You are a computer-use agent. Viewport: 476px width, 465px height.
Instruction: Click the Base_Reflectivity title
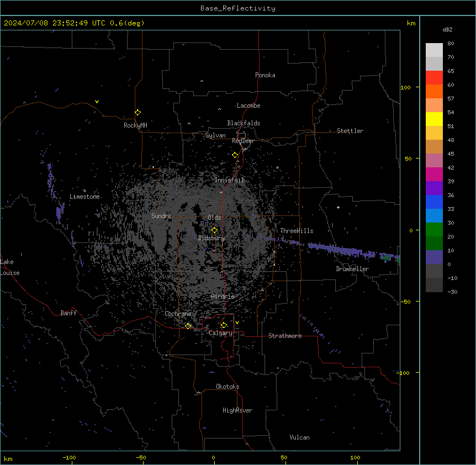click(x=238, y=8)
